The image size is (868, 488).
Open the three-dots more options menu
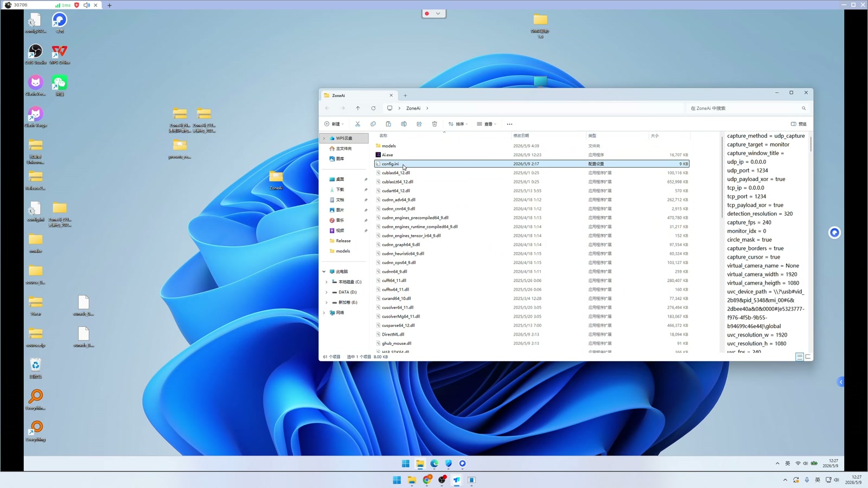coord(509,124)
